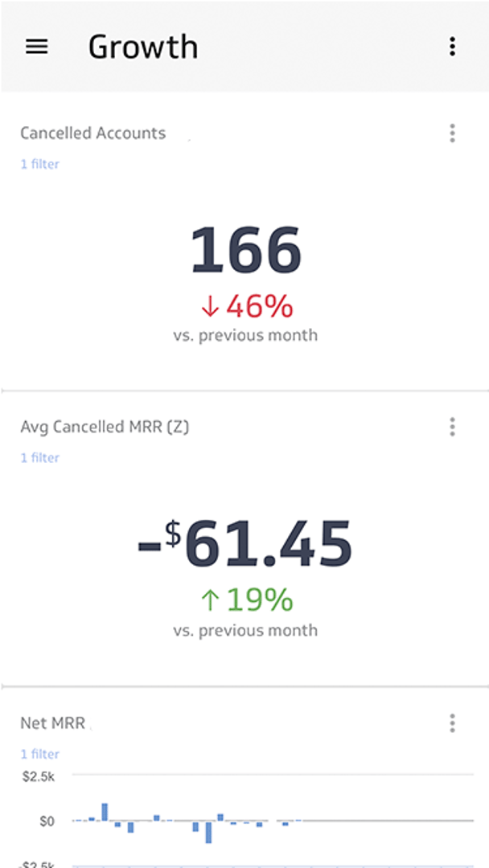Click the tallest blue bar in Net MRR chart

tap(103, 812)
